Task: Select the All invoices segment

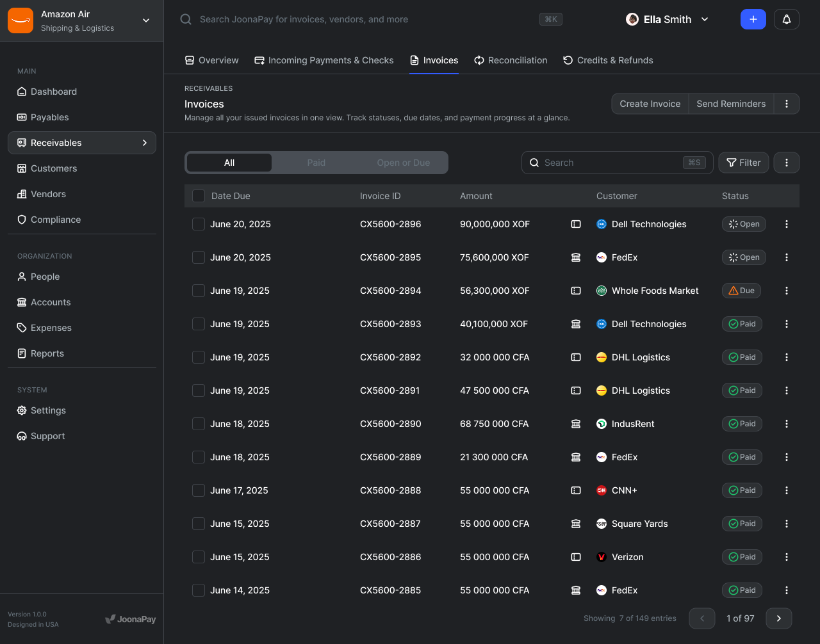Action: click(229, 163)
